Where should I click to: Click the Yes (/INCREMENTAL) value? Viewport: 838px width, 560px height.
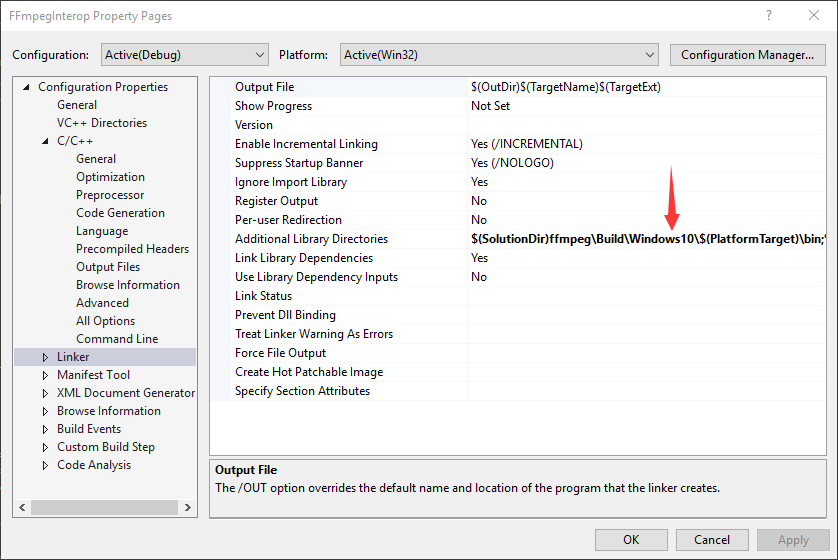pos(526,144)
